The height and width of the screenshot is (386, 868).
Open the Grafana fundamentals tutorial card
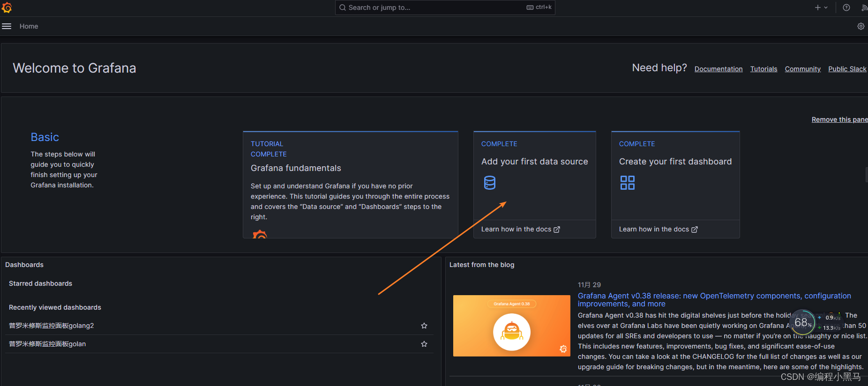click(x=351, y=185)
